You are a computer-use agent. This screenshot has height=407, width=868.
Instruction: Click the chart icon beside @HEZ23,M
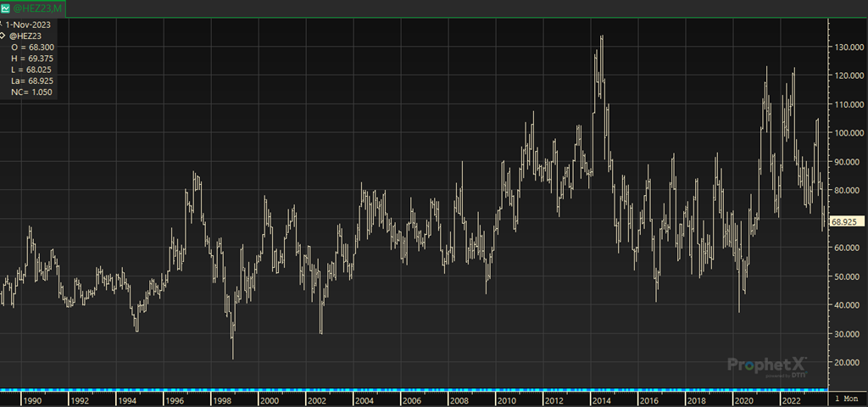coord(6,8)
